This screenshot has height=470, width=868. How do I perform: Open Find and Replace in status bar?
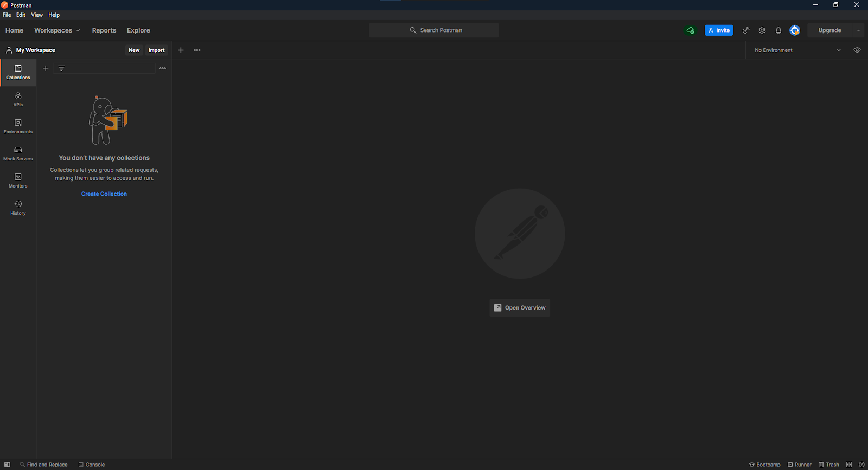click(x=44, y=465)
